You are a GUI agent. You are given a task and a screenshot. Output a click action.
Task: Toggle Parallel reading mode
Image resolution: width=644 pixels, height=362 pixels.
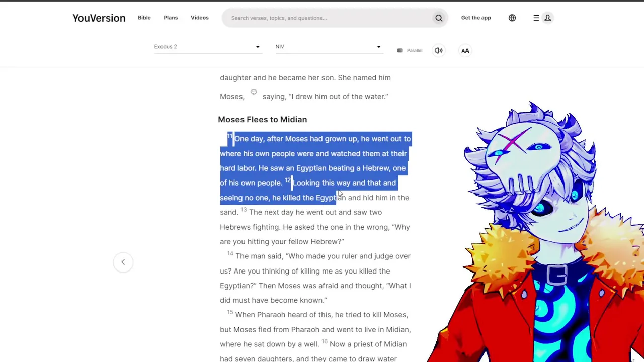[410, 50]
